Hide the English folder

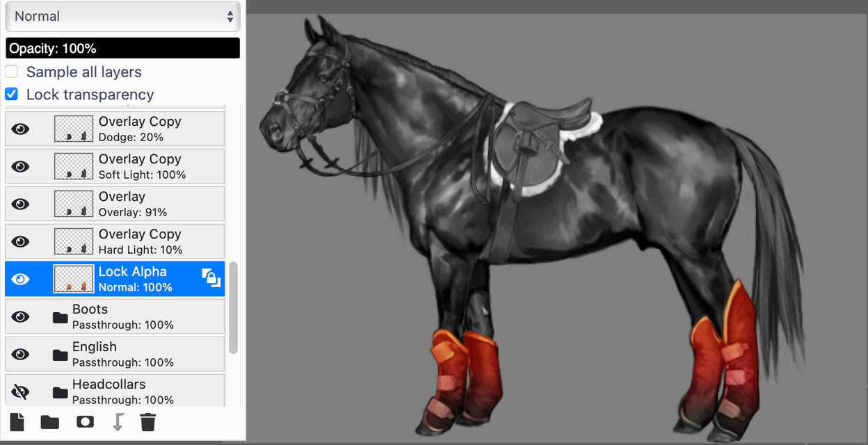[x=21, y=354]
